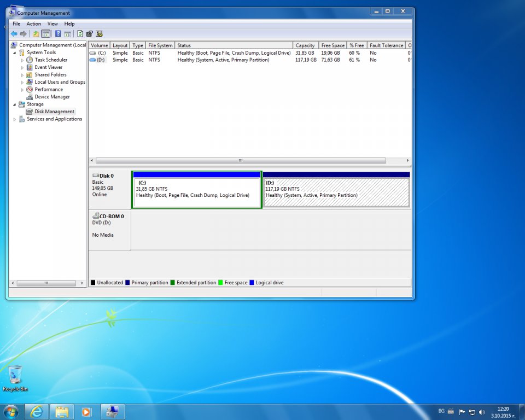Sort by Free Space column header
525x420 pixels.
[332, 45]
